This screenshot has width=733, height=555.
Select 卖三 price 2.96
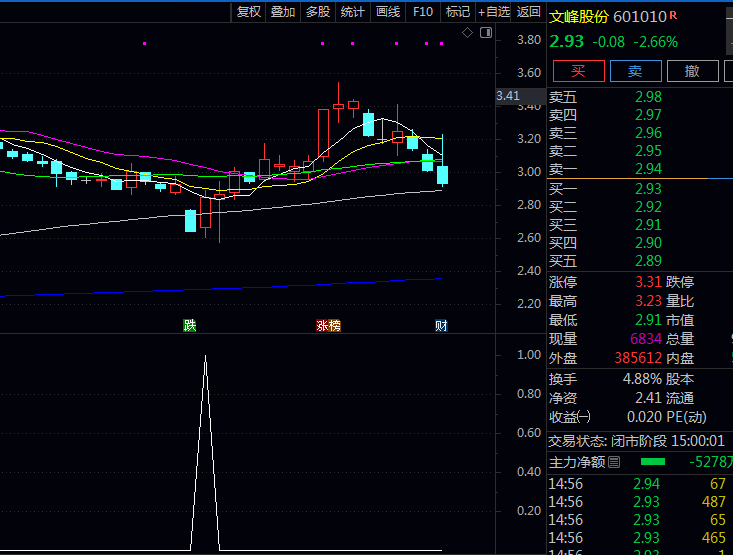click(x=648, y=133)
